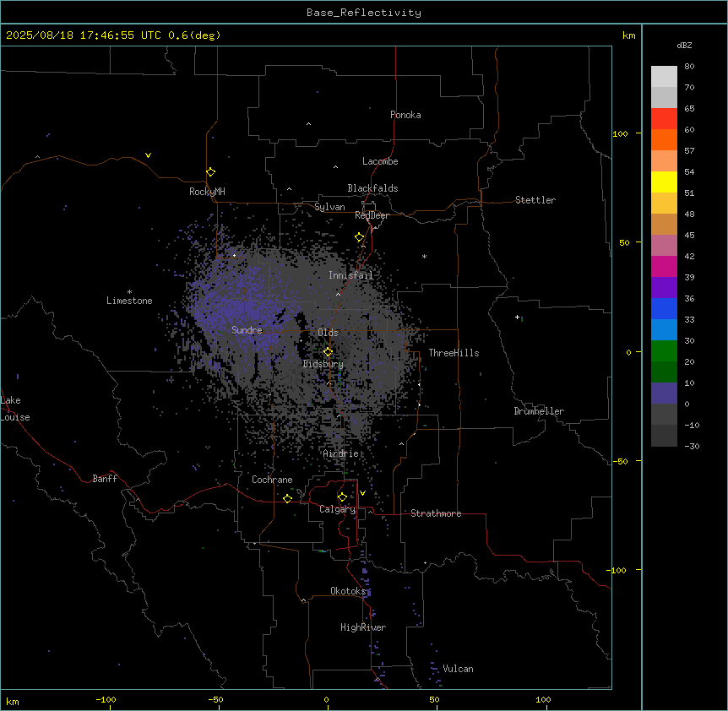Select the yellow diamond marker below Cochrane

click(x=287, y=498)
